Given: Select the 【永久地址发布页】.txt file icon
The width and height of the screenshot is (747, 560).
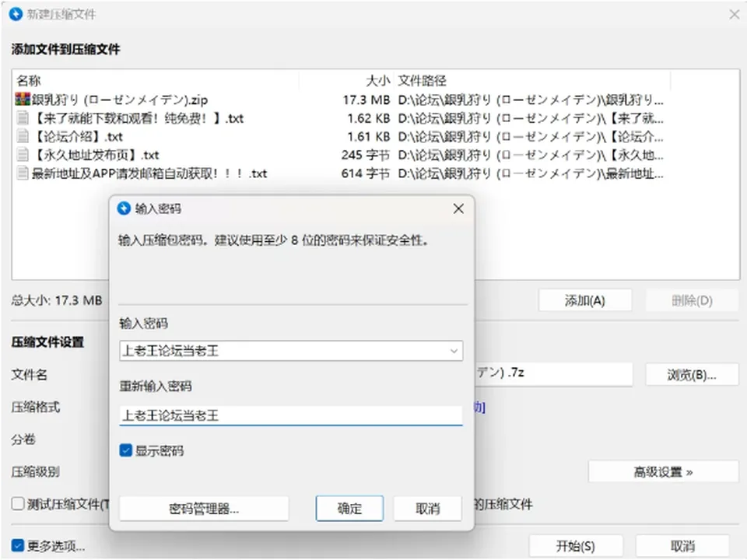Looking at the screenshot, I should (23, 154).
